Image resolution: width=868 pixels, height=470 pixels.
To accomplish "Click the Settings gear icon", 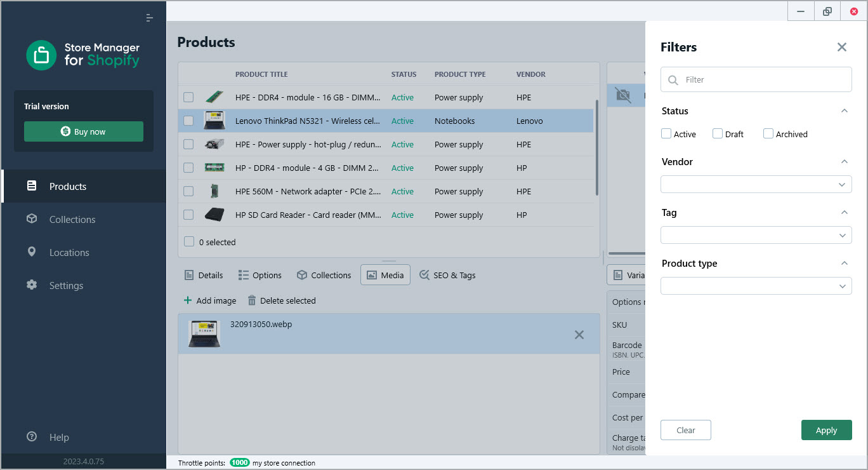I will point(32,285).
